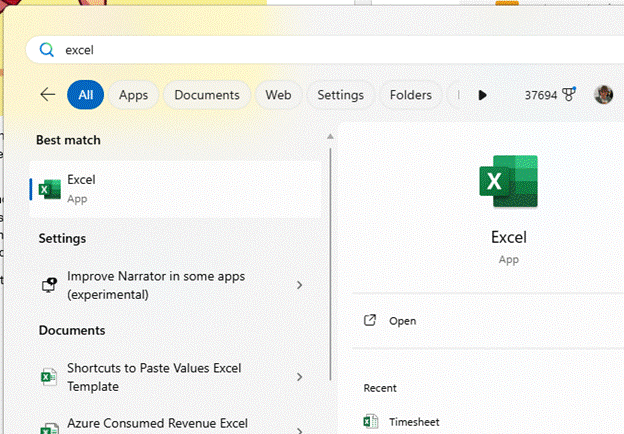This screenshot has height=434, width=624.
Task: Click the Excel title in preview pane
Action: (509, 237)
